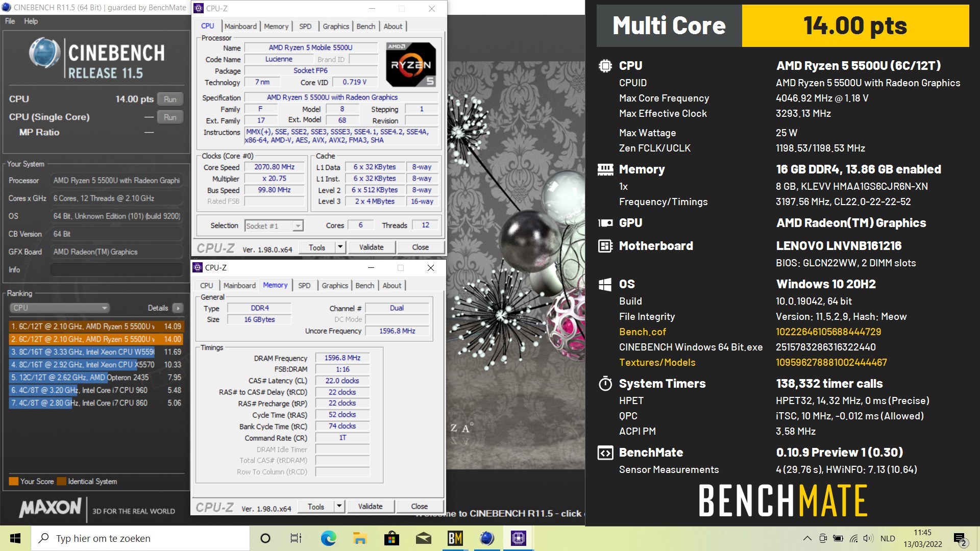Click BenchMate CPU chip icon
The height and width of the screenshot is (551, 980).
point(605,66)
